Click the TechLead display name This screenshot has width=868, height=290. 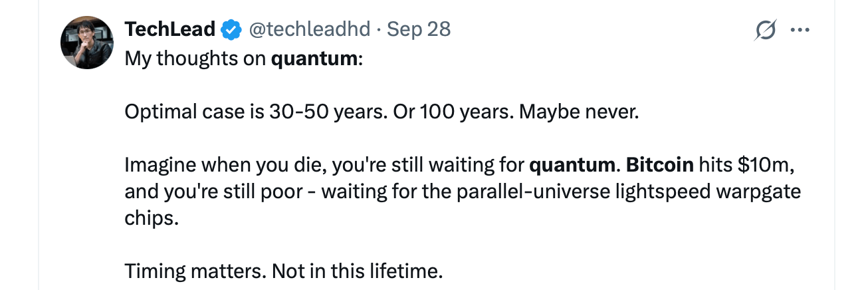(170, 29)
